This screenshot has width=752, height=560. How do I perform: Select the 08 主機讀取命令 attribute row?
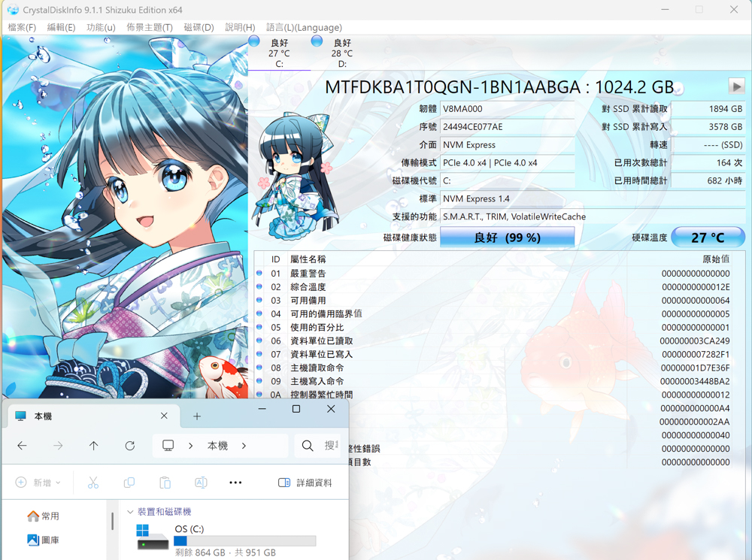click(493, 368)
